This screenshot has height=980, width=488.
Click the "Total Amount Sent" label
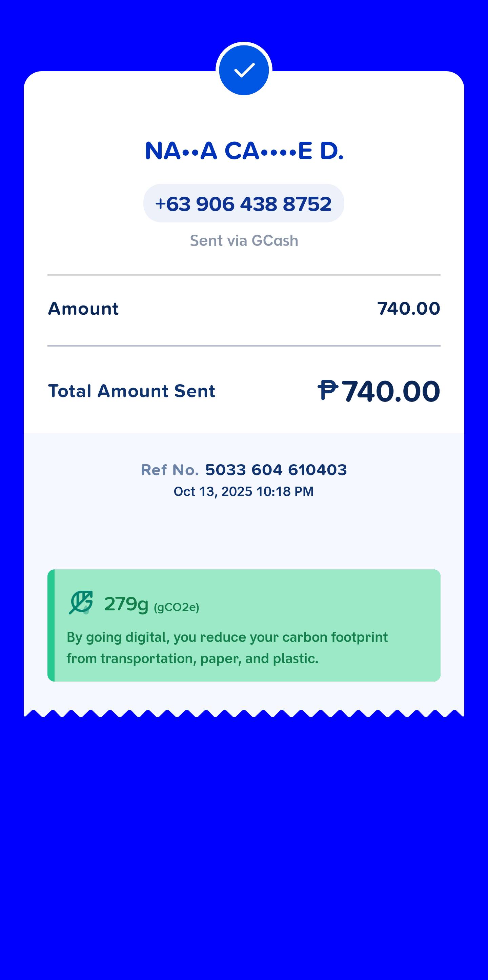click(x=131, y=391)
